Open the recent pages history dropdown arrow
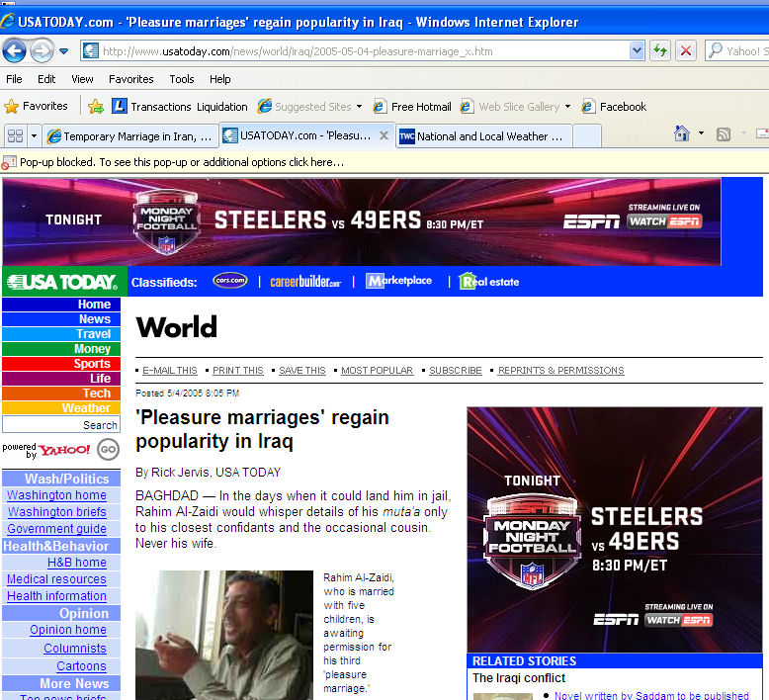Viewport: 769px width, 700px height. coord(64,51)
